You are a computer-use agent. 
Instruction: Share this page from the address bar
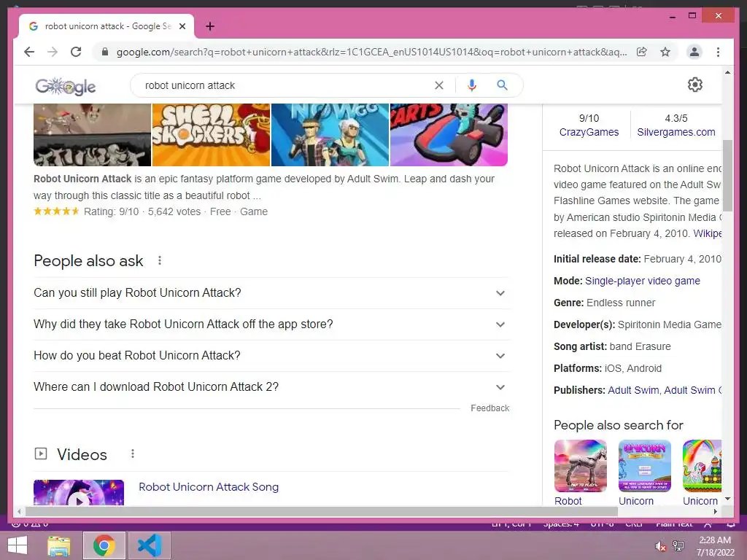pos(642,52)
